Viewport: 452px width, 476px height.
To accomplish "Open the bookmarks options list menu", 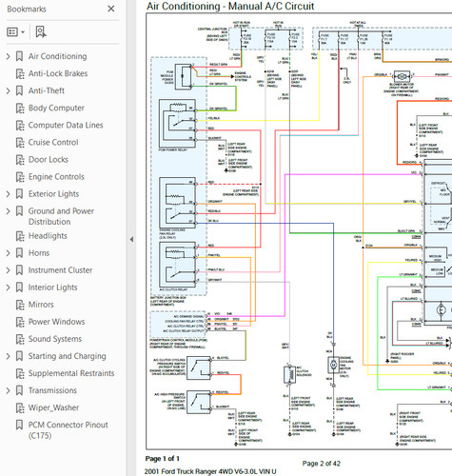I will (15, 32).
